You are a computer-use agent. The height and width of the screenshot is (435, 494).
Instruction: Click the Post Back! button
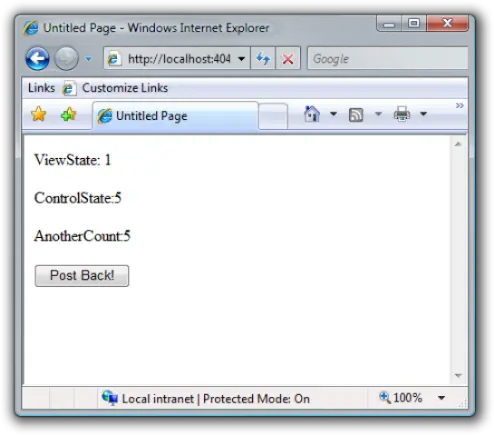pos(82,276)
